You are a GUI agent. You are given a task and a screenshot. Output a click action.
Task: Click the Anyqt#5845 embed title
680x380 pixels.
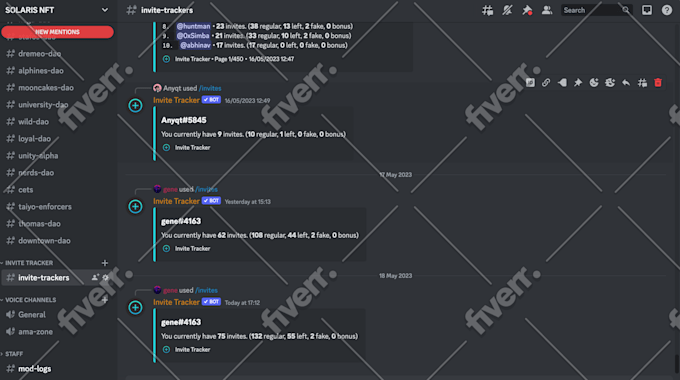(183, 120)
